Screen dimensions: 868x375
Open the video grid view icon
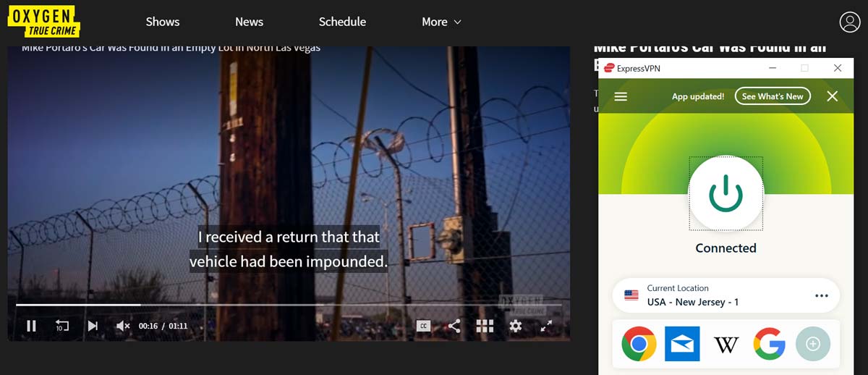point(485,326)
